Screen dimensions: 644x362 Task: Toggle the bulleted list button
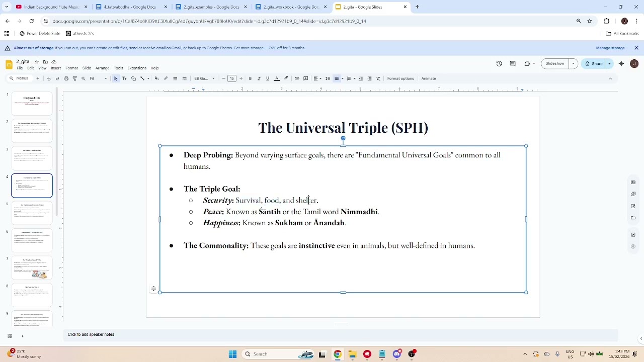(337, 78)
